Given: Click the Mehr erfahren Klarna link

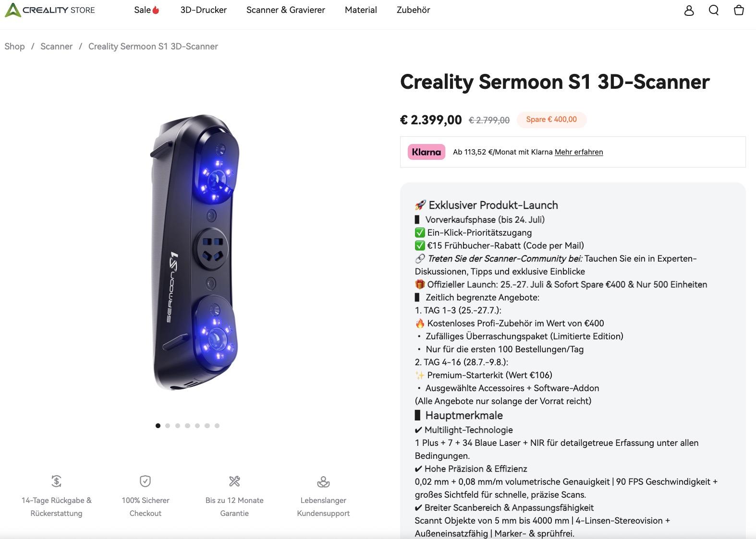Looking at the screenshot, I should coord(579,152).
